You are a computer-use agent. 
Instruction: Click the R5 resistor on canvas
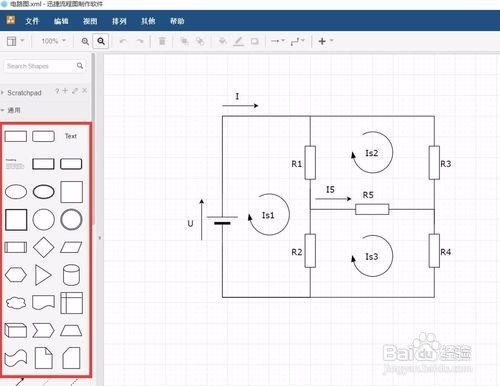pos(372,209)
